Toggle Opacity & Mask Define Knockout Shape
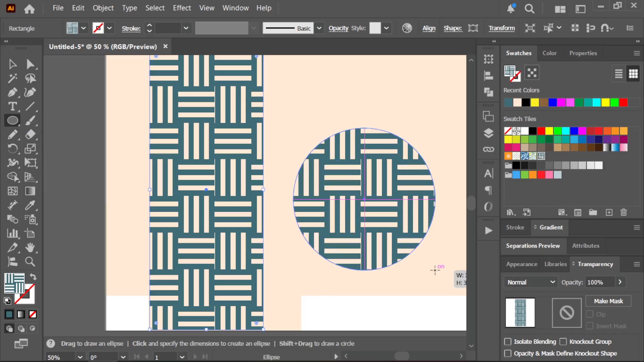 [508, 353]
